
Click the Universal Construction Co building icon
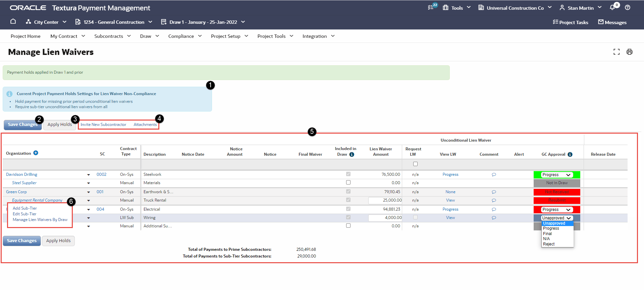(481, 7)
